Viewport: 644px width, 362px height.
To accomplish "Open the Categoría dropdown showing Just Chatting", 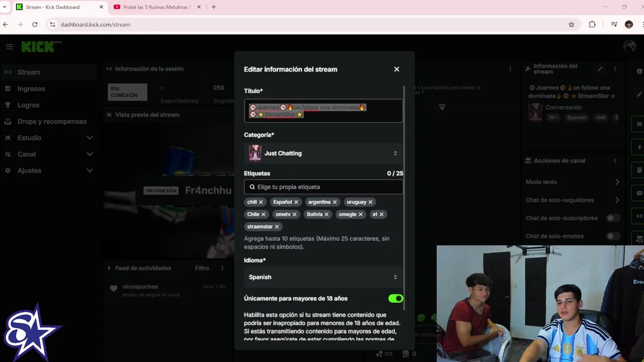I will pyautogui.click(x=324, y=153).
